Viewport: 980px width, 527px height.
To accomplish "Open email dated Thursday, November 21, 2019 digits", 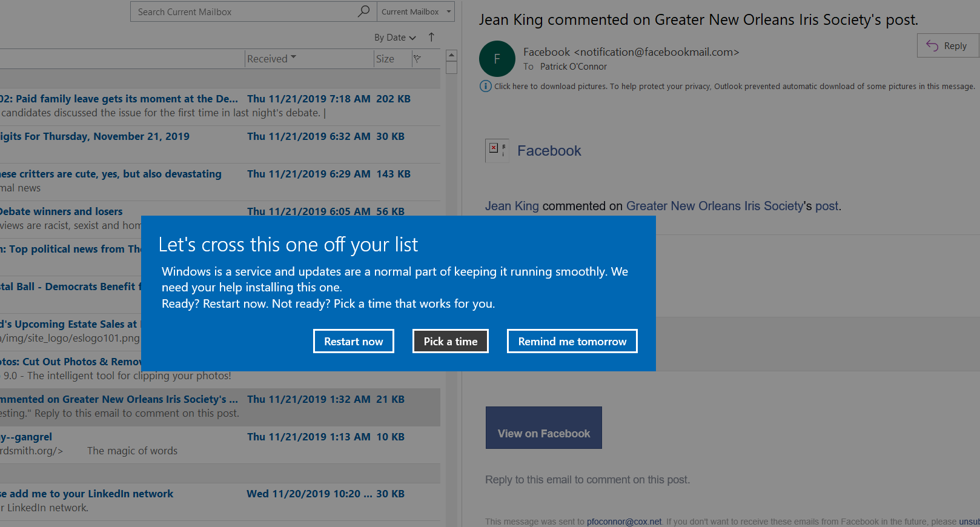I will [x=220, y=144].
